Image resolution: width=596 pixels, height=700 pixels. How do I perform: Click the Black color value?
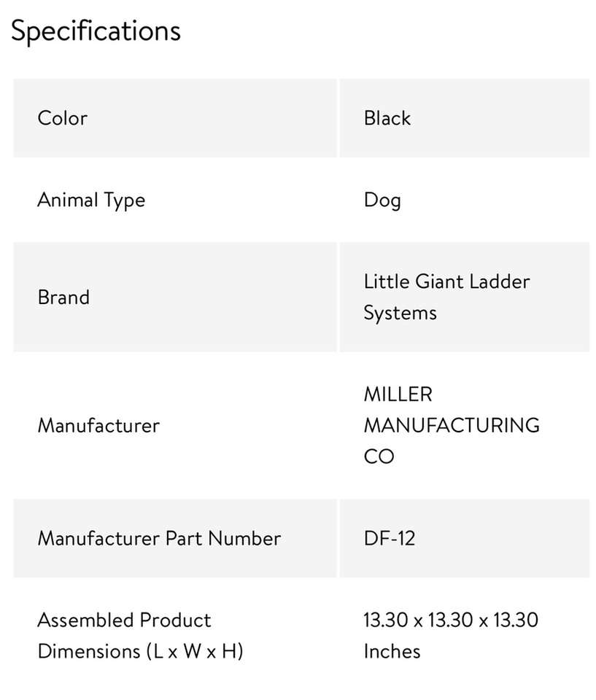(x=387, y=118)
